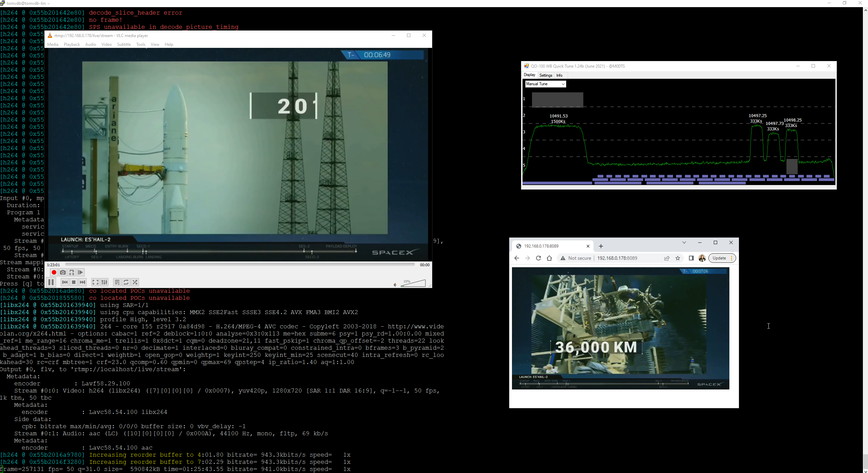Open the VLC Subtitle menu
This screenshot has width=868, height=473.
click(x=124, y=44)
